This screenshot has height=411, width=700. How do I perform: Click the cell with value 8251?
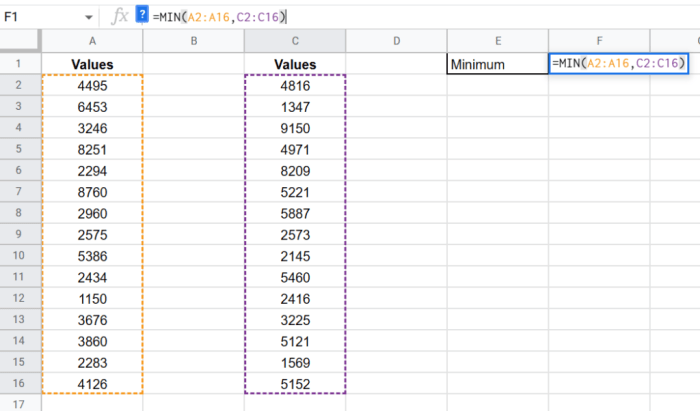coord(92,149)
